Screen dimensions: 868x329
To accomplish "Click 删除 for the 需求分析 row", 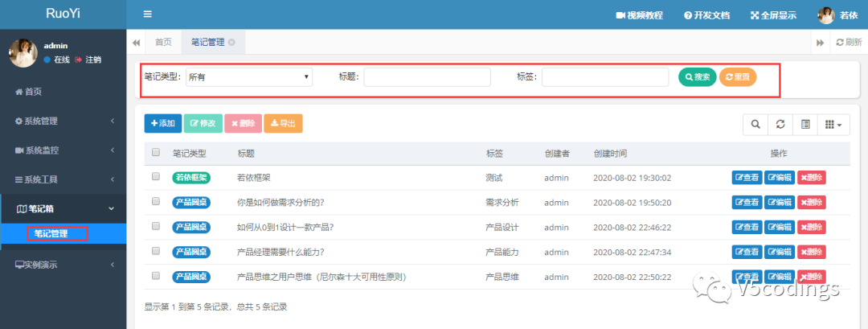I will click(812, 203).
